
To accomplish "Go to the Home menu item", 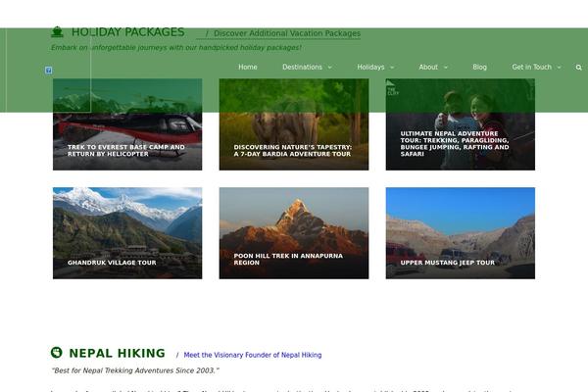I will [248, 68].
